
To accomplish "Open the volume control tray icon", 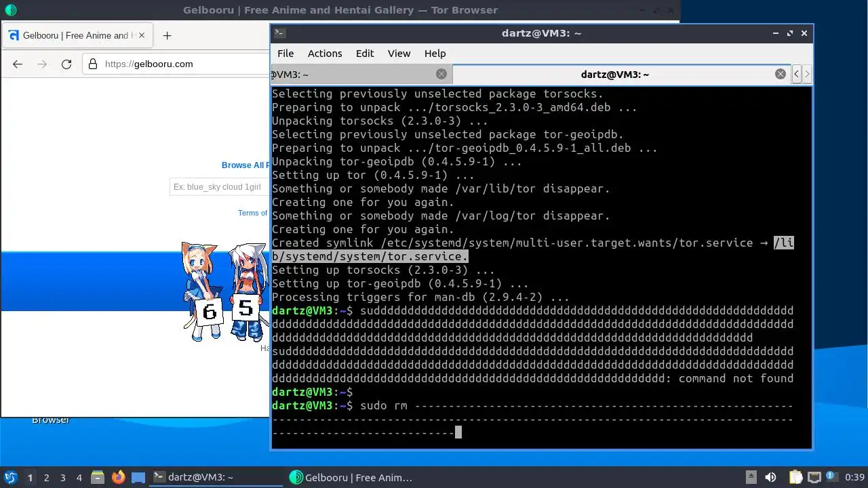I will [770, 478].
